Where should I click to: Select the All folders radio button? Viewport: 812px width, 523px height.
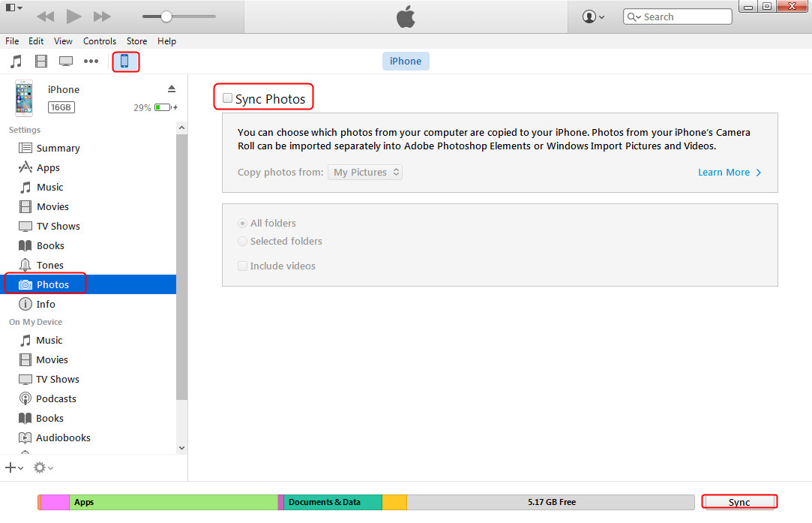pyautogui.click(x=242, y=224)
